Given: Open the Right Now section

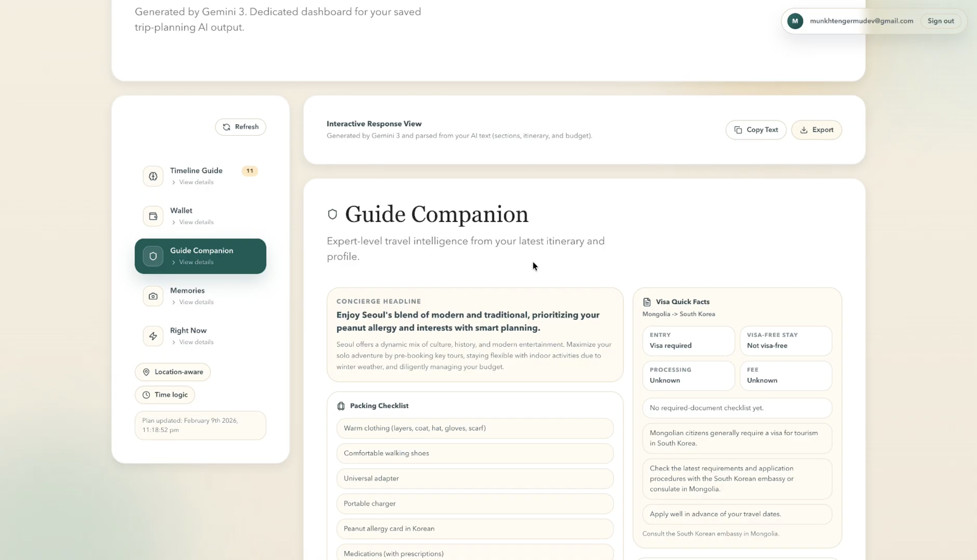Looking at the screenshot, I should pos(188,331).
